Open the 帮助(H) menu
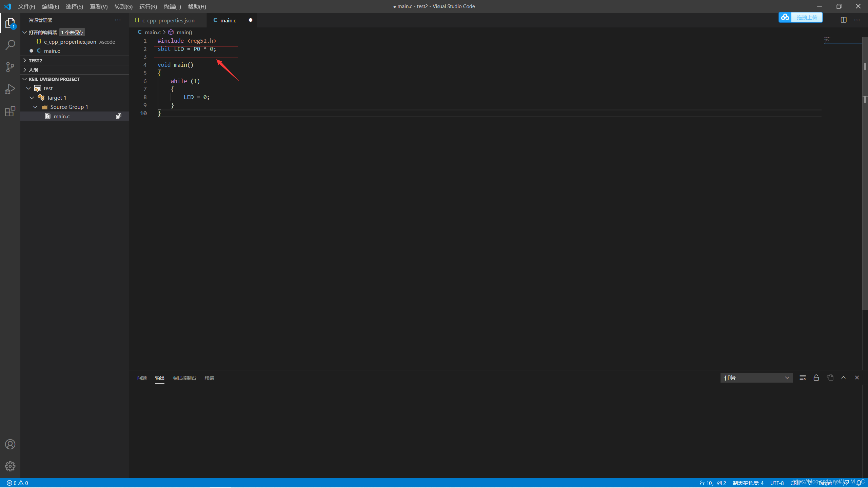The width and height of the screenshot is (868, 488). (x=197, y=6)
